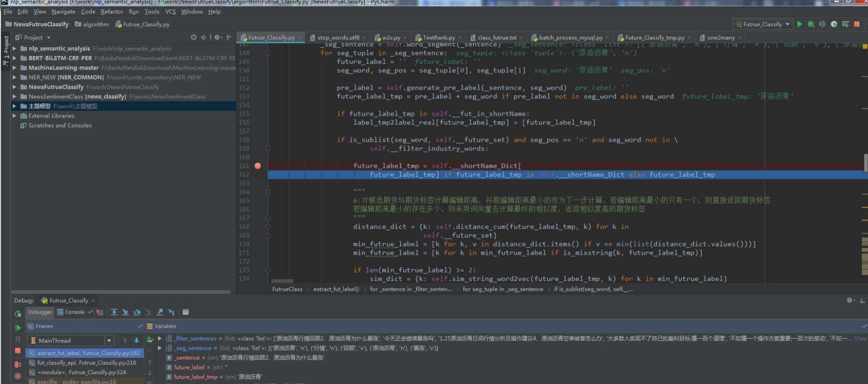Image resolution: width=868 pixels, height=384 pixels.
Task: Switch to batch_process_mysql.py tab
Action: (570, 37)
